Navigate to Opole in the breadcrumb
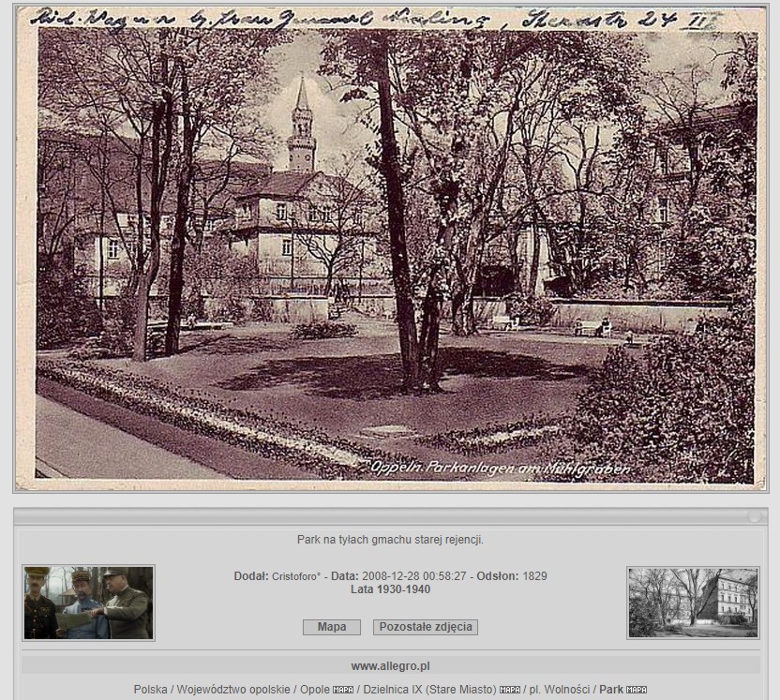780x700 pixels. 314,690
